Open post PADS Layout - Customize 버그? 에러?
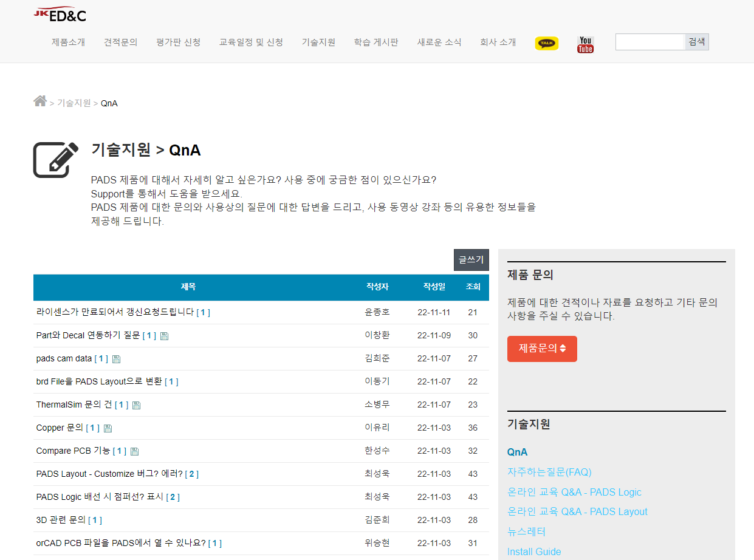The width and height of the screenshot is (754, 560). pyautogui.click(x=109, y=474)
